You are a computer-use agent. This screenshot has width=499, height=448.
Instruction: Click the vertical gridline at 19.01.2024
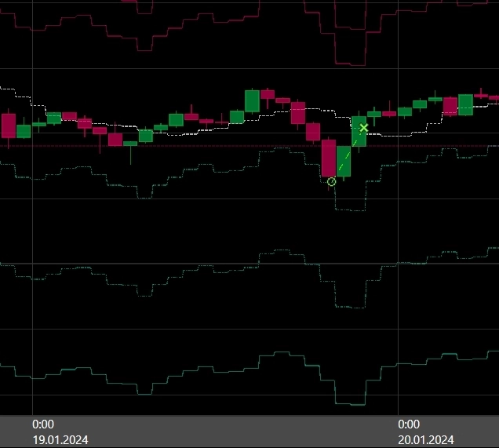tap(32, 235)
